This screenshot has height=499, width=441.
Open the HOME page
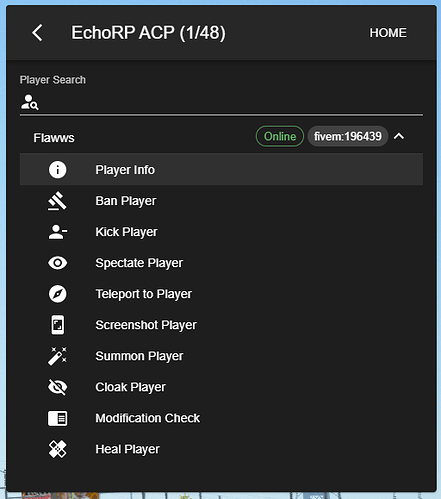click(388, 33)
